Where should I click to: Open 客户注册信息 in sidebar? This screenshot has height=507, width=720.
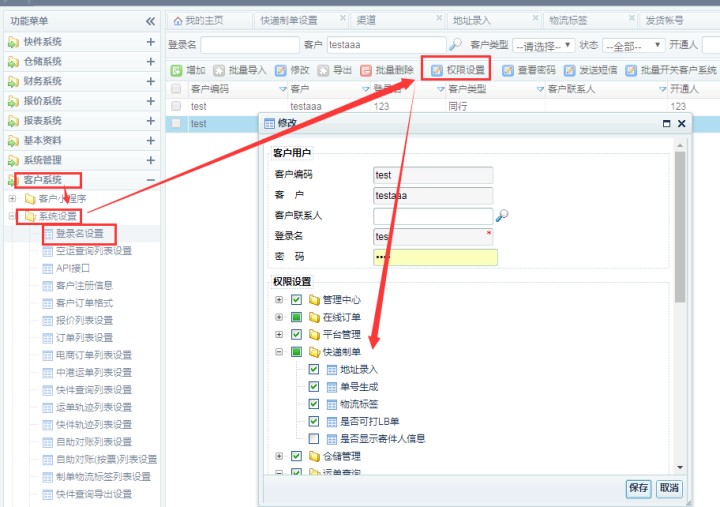tap(84, 286)
